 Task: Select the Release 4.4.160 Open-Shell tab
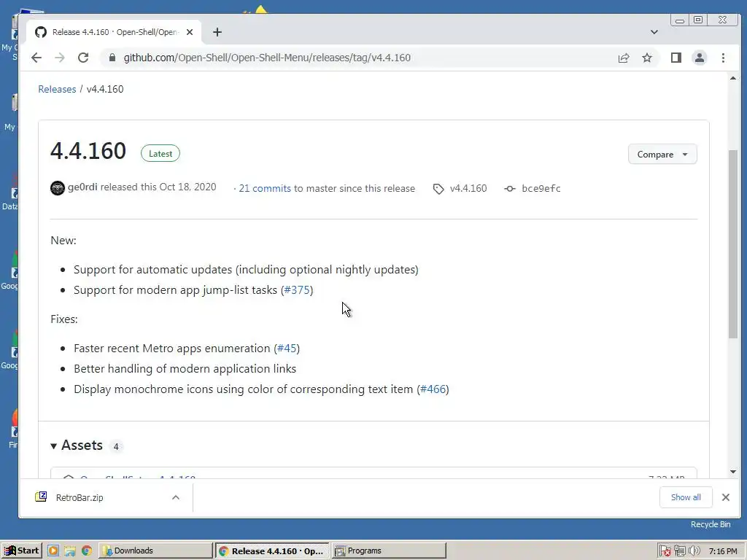115,32
